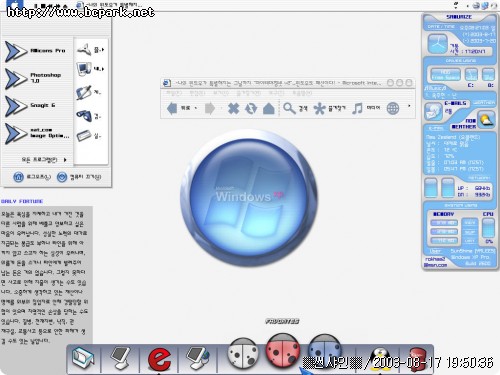
Task: Click the penguin icon in the dock
Action: tap(380, 359)
